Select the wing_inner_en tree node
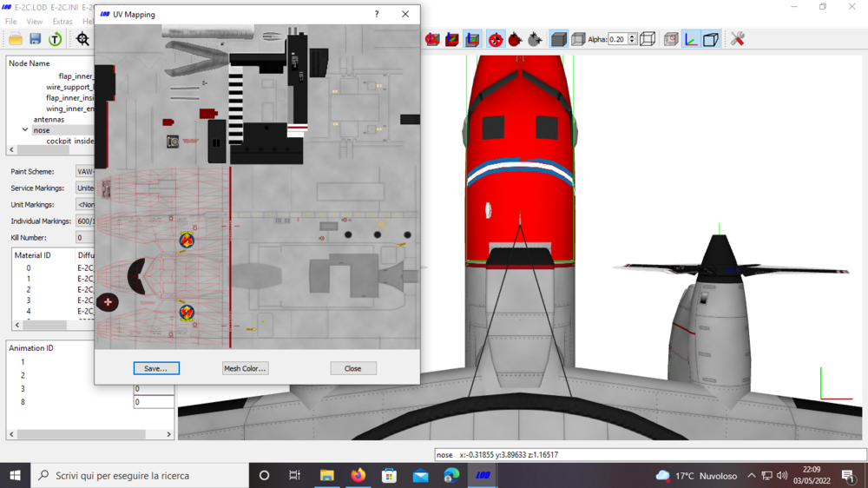Screen dimensions: 868x488 tap(69, 109)
